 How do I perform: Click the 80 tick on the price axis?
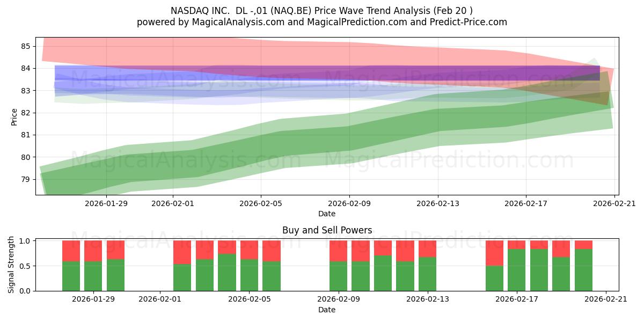pos(26,157)
